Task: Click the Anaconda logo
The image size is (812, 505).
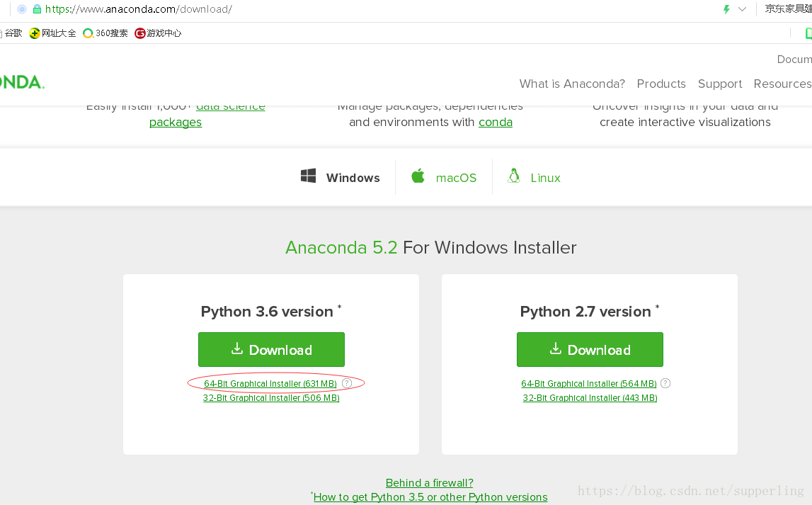Action: (22, 82)
